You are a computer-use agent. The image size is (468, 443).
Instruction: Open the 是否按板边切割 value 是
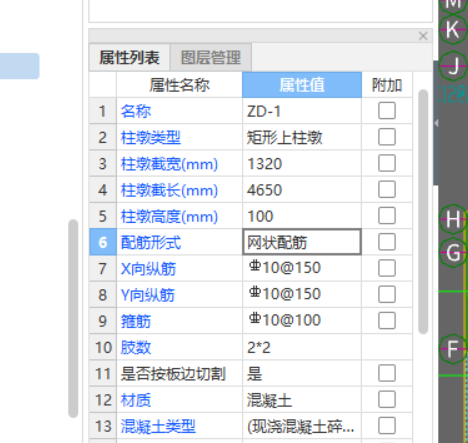click(302, 373)
